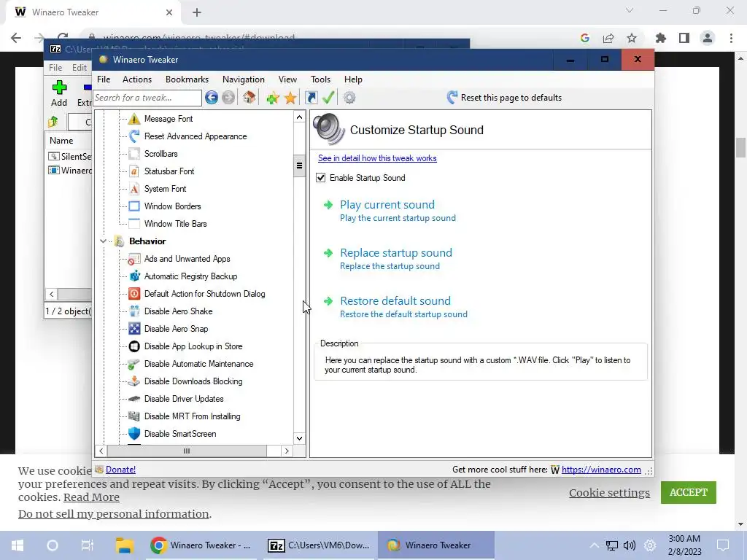Screen dimensions: 747x560
Task: Open the Actions menu
Action: click(136, 79)
